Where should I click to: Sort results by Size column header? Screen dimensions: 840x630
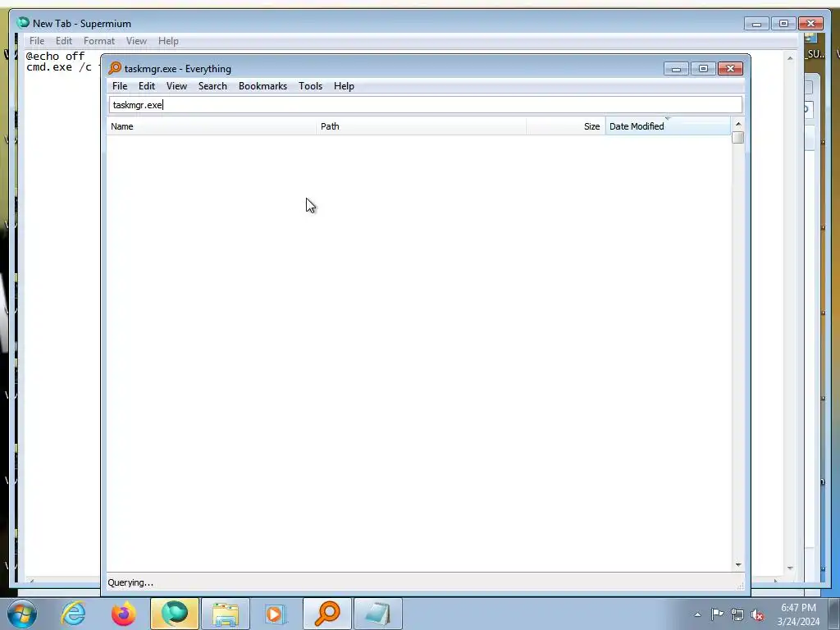pyautogui.click(x=566, y=126)
